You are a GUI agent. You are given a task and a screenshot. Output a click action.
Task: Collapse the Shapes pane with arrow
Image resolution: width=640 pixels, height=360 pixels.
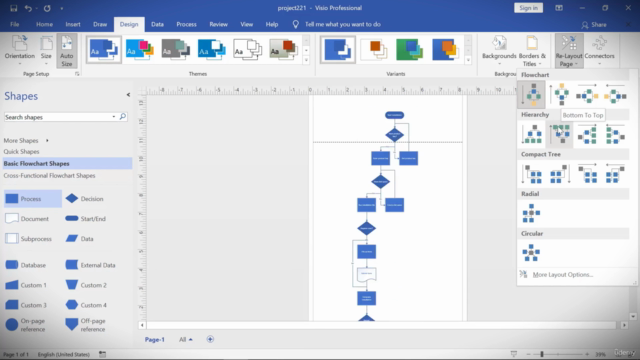(128, 95)
